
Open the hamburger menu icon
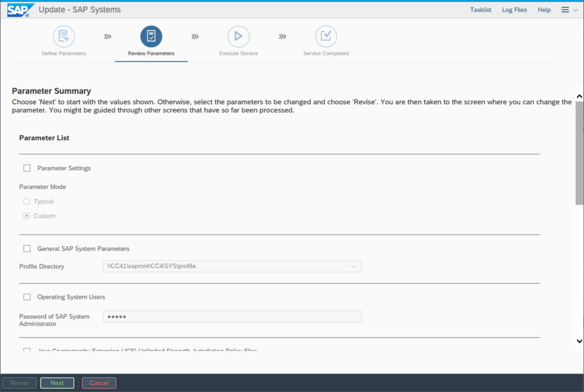pos(565,10)
